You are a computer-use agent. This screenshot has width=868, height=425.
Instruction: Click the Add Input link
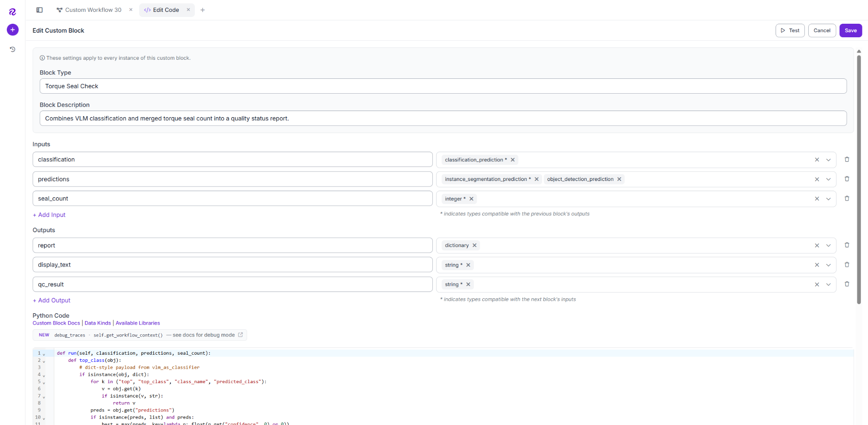[x=49, y=215]
